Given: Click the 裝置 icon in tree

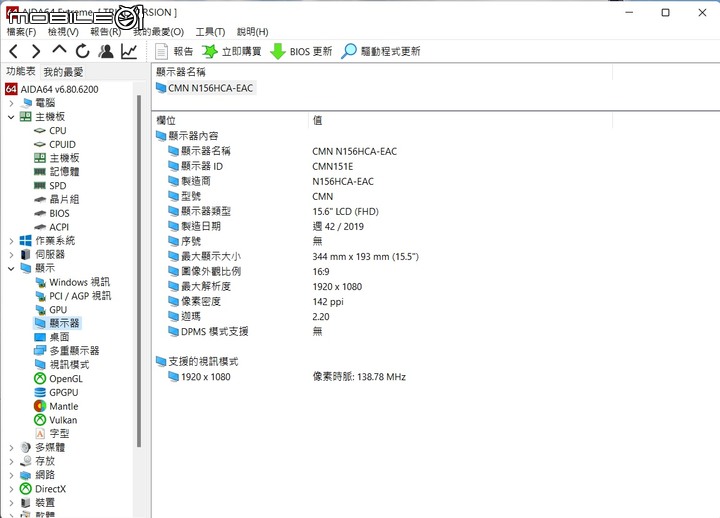Looking at the screenshot, I should tap(26, 502).
